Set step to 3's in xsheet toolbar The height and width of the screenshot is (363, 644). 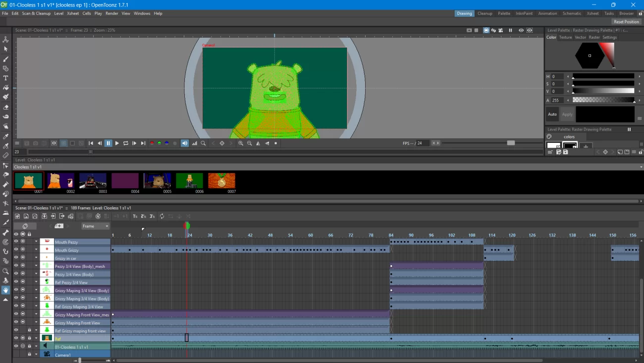click(152, 216)
